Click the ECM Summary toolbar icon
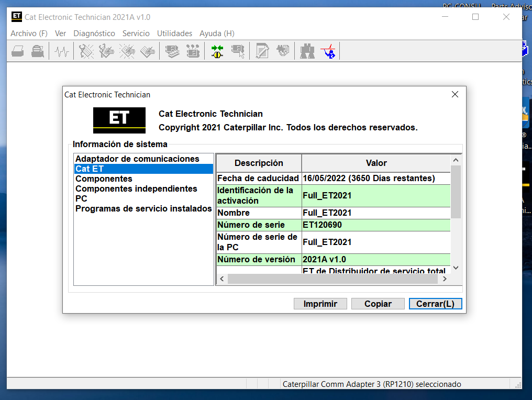532x400 pixels. 172,51
